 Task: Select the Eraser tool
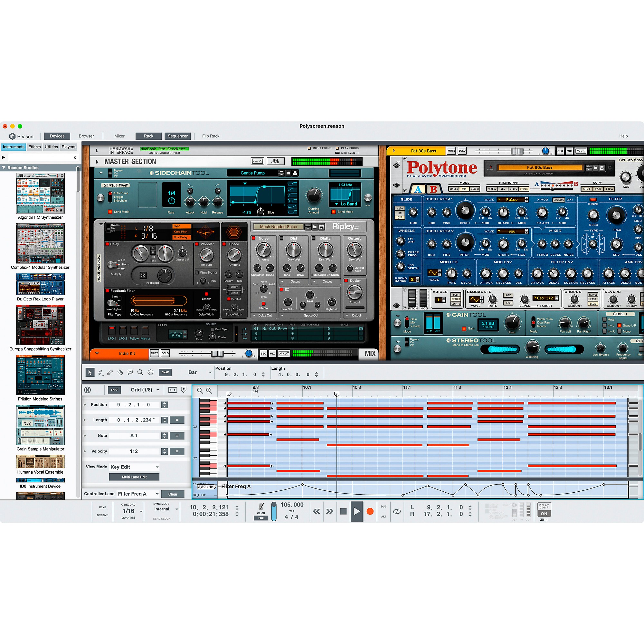point(110,372)
